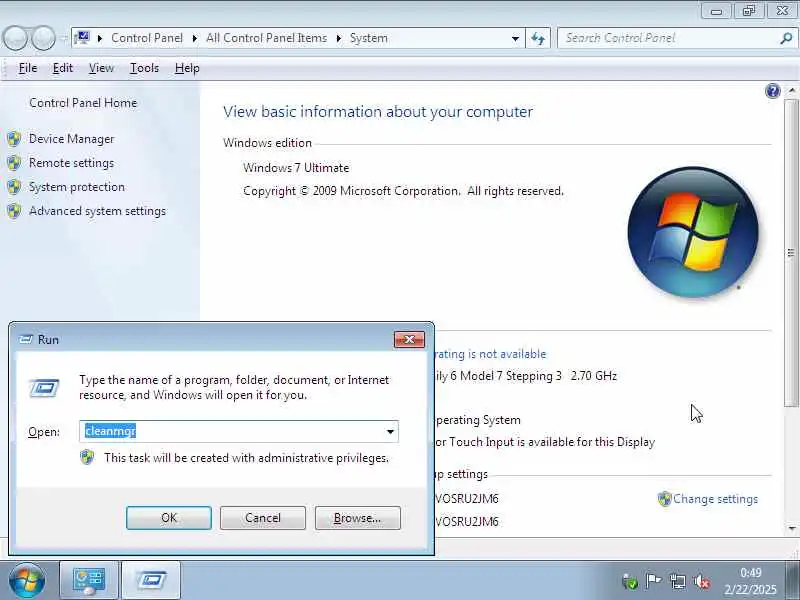Expand arrow after All Control Panel Items
Viewport: 800px width, 600px height.
click(x=338, y=38)
